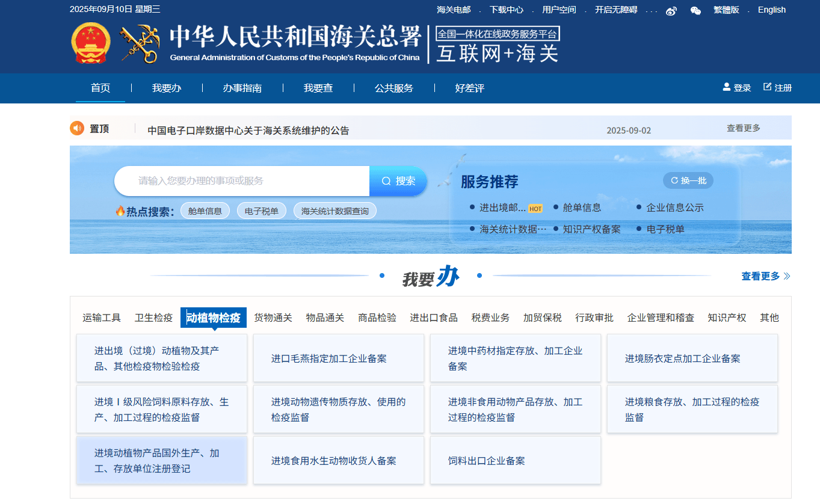Click the national emblem logo
820x504 pixels.
click(x=90, y=43)
